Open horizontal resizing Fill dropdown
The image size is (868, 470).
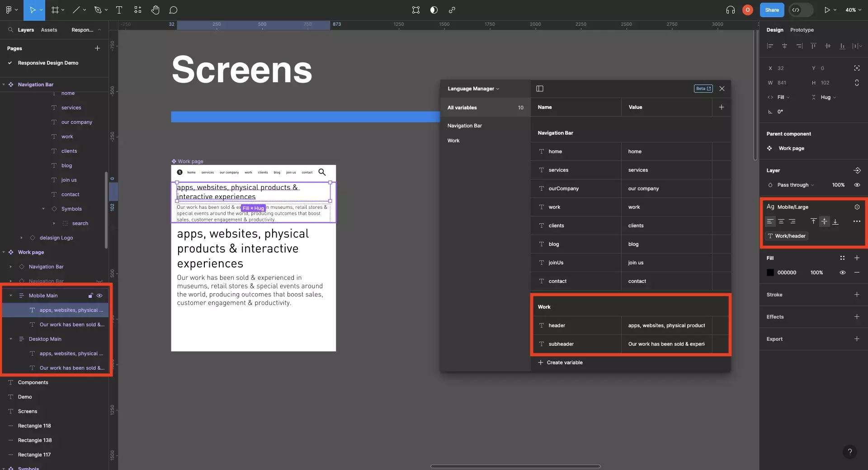pos(783,97)
